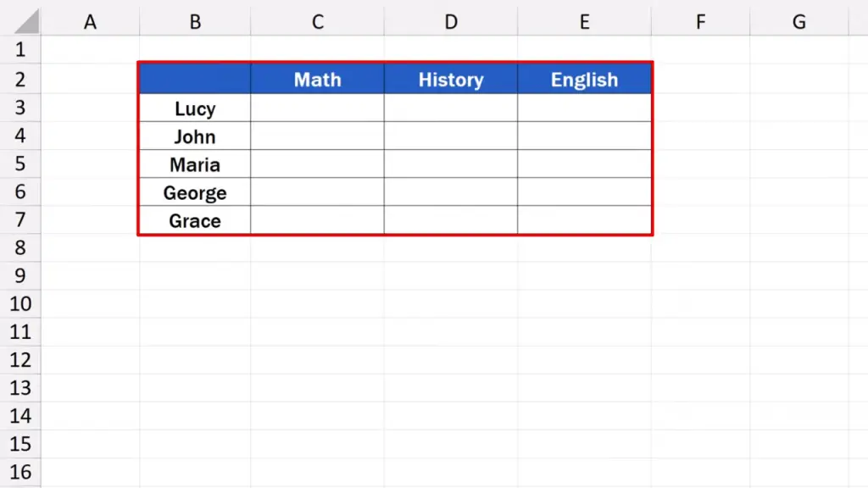The image size is (868, 488).
Task: Select column G header
Action: (x=798, y=22)
